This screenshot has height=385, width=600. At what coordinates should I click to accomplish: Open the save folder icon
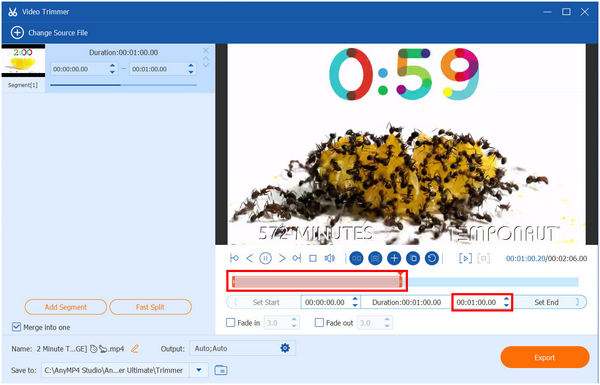(221, 370)
